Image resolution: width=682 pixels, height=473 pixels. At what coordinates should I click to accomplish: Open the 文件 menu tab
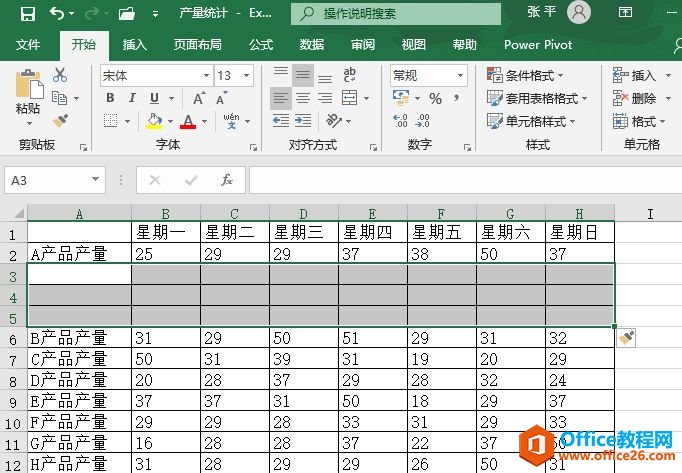point(28,44)
